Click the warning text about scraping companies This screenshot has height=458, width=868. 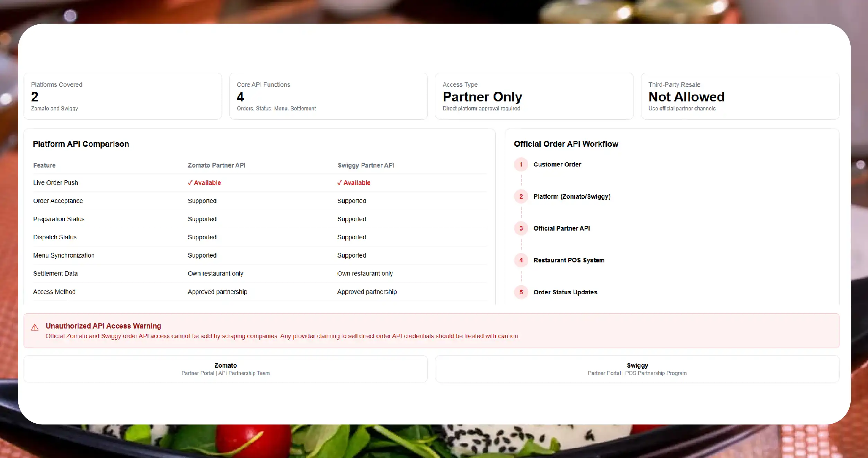[282, 336]
